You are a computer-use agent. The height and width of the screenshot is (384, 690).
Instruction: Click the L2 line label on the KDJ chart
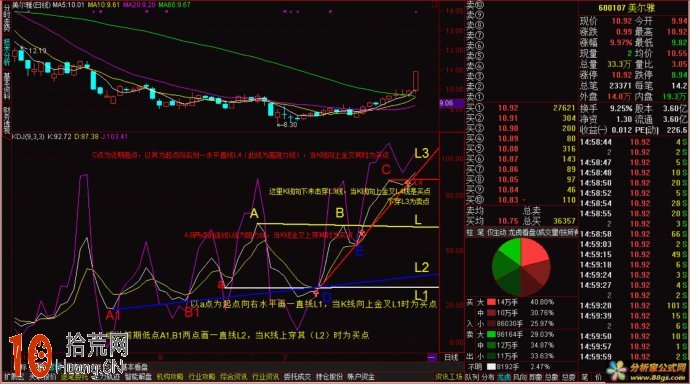422,267
